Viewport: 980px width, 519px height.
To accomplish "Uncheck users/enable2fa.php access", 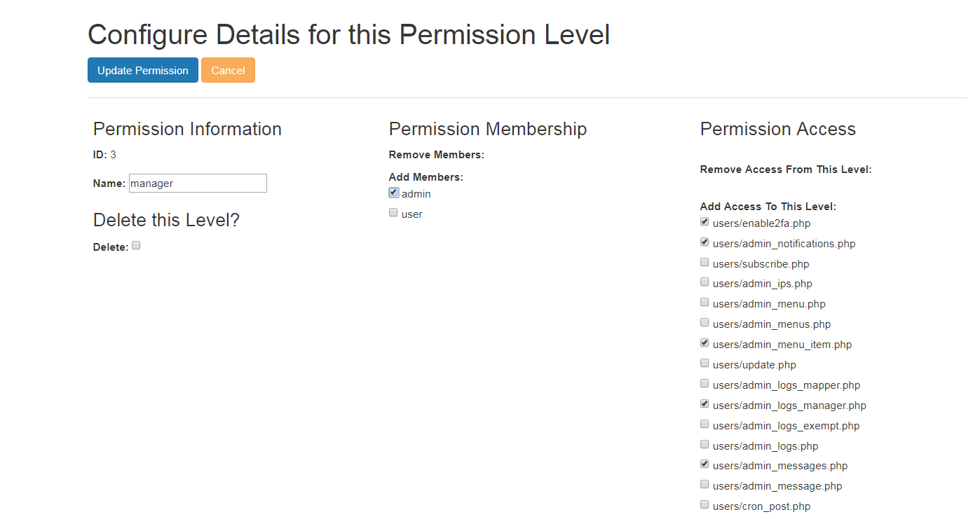I will click(x=705, y=222).
